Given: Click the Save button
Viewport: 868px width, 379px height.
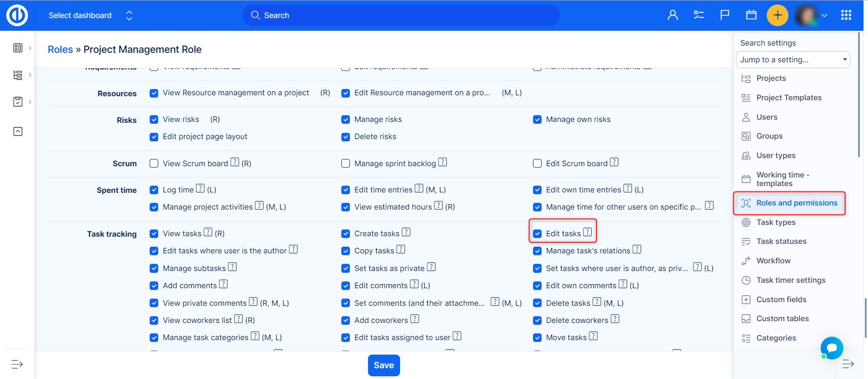Looking at the screenshot, I should pyautogui.click(x=383, y=365).
